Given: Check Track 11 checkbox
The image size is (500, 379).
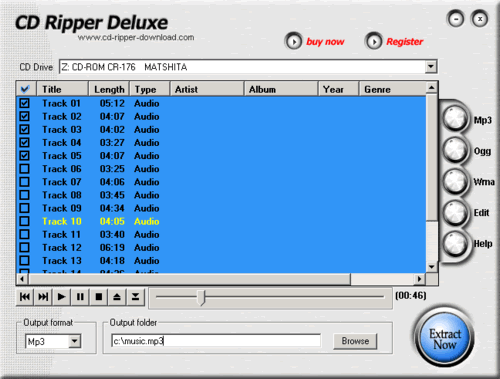Looking at the screenshot, I should click(x=24, y=234).
